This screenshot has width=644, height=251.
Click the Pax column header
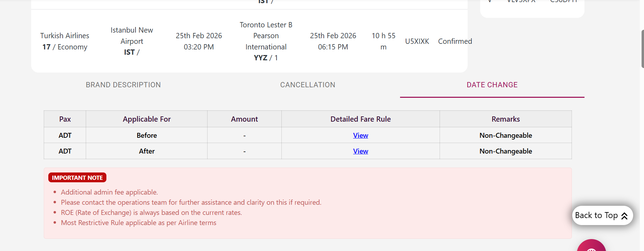[65, 119]
